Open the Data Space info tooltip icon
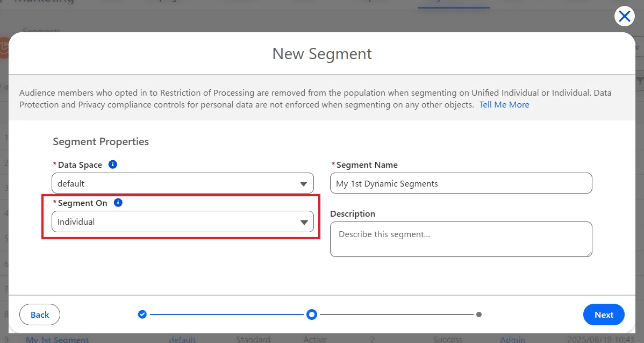 coord(112,165)
